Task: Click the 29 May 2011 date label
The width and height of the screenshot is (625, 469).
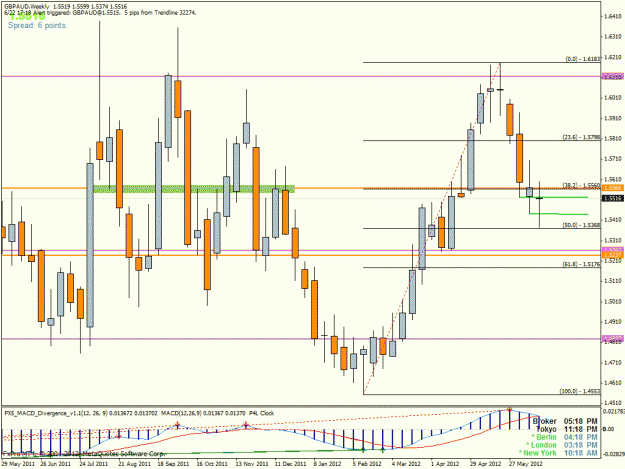Action: (16, 464)
